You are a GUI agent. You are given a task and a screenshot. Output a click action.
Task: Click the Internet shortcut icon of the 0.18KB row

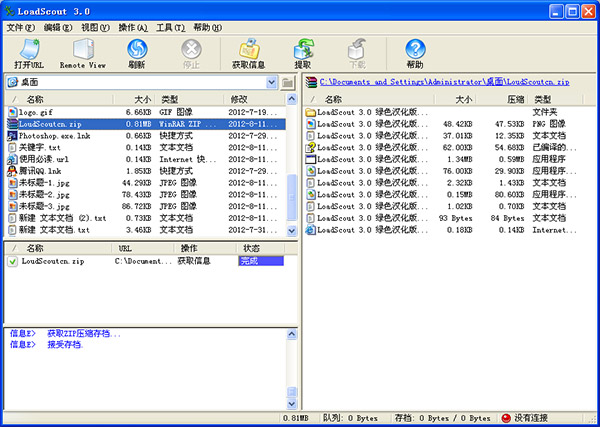coord(311,230)
